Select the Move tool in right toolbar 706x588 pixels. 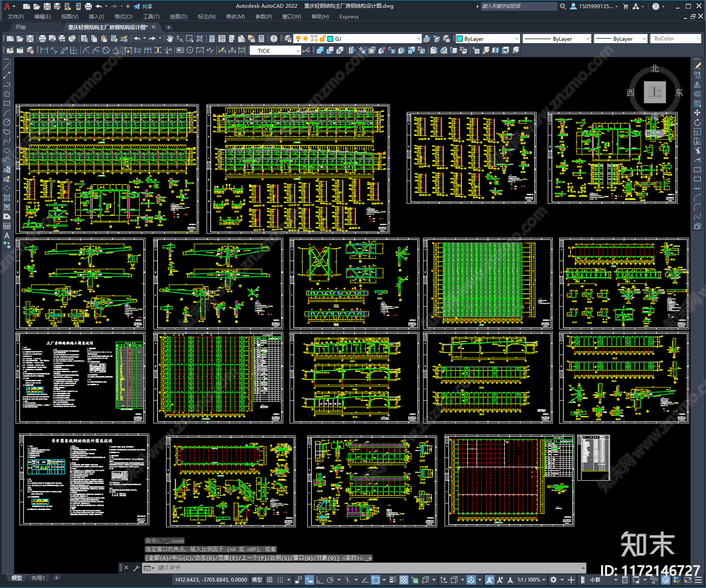coord(697,113)
